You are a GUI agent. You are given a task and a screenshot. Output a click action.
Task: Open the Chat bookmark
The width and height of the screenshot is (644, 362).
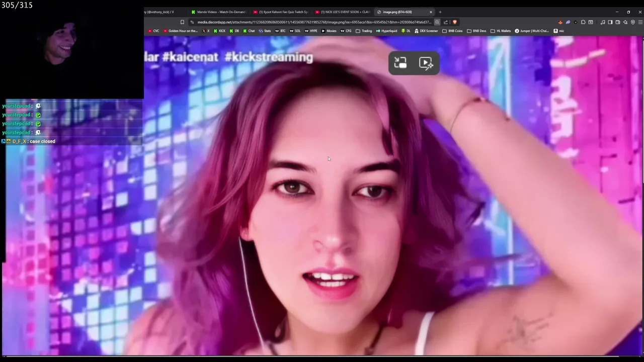pyautogui.click(x=249, y=31)
